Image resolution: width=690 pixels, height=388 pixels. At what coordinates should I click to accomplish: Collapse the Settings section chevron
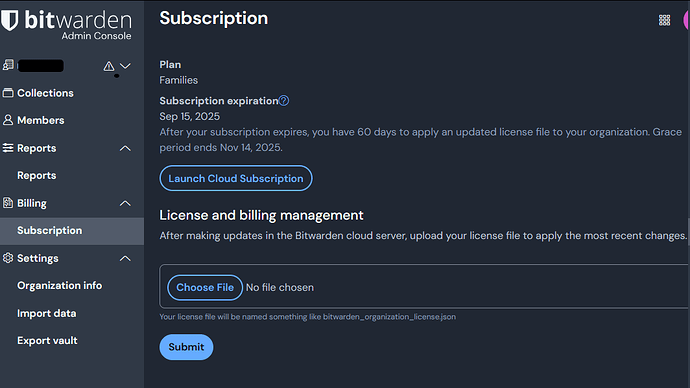point(125,258)
